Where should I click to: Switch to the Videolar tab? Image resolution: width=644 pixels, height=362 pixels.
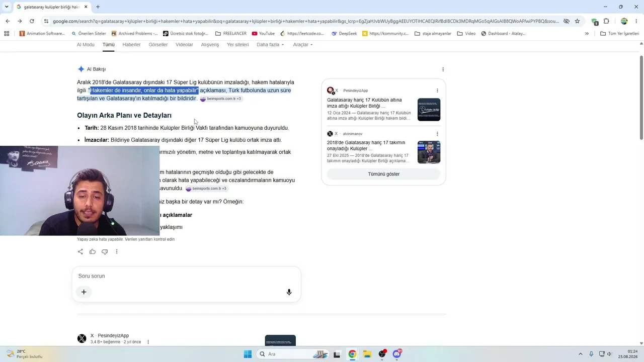185,45
